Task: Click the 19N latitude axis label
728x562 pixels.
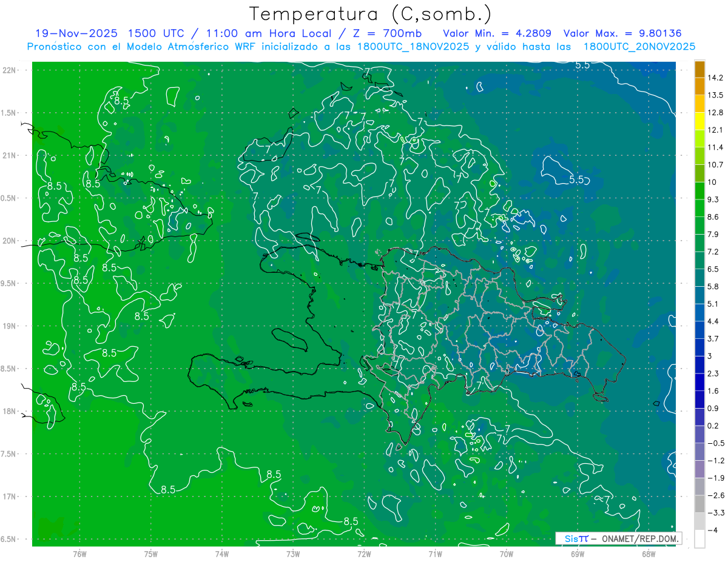Action: pyautogui.click(x=9, y=326)
